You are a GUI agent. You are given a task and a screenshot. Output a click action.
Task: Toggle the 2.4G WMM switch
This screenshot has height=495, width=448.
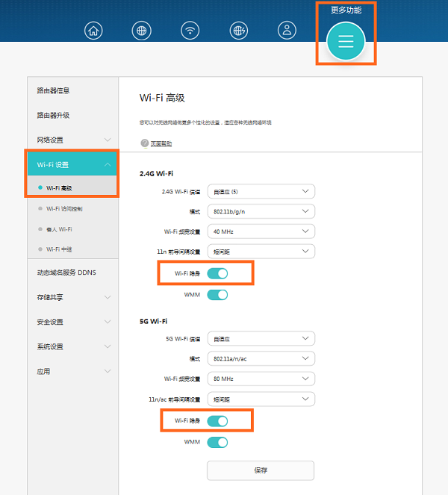(217, 295)
